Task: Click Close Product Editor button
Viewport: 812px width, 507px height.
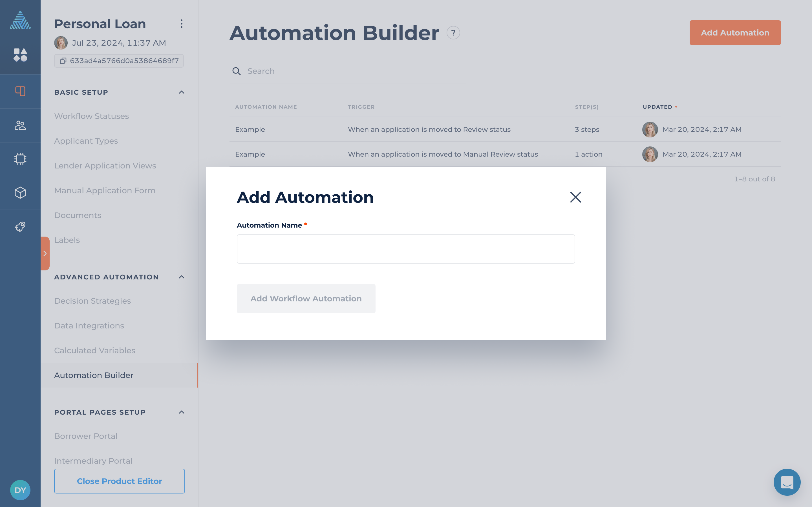Action: pyautogui.click(x=119, y=481)
